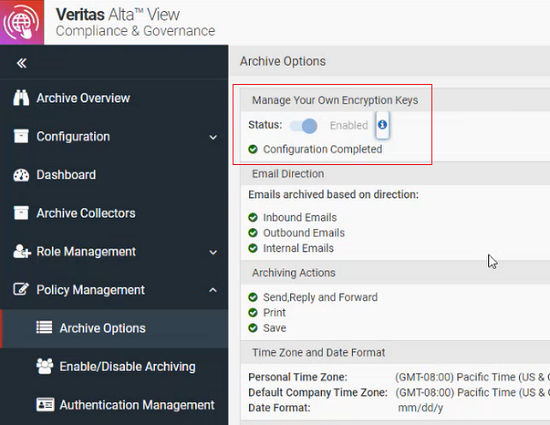
Task: Click the Manage Your Own Encryption Keys header
Action: pos(335,100)
